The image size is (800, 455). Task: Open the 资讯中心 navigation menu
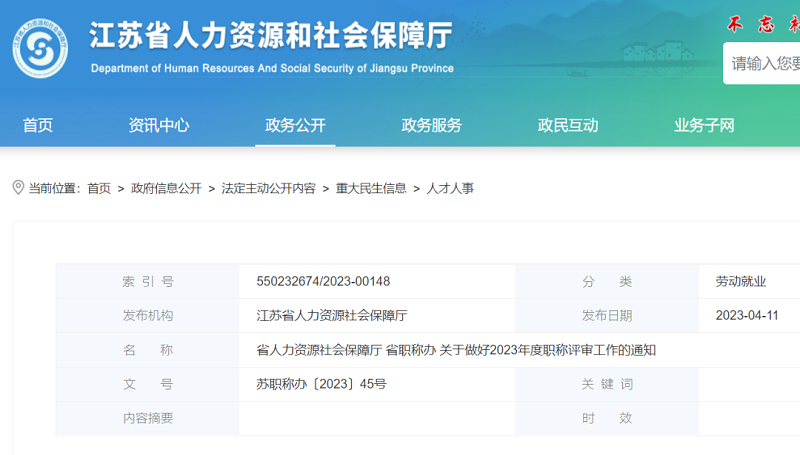pos(159,125)
